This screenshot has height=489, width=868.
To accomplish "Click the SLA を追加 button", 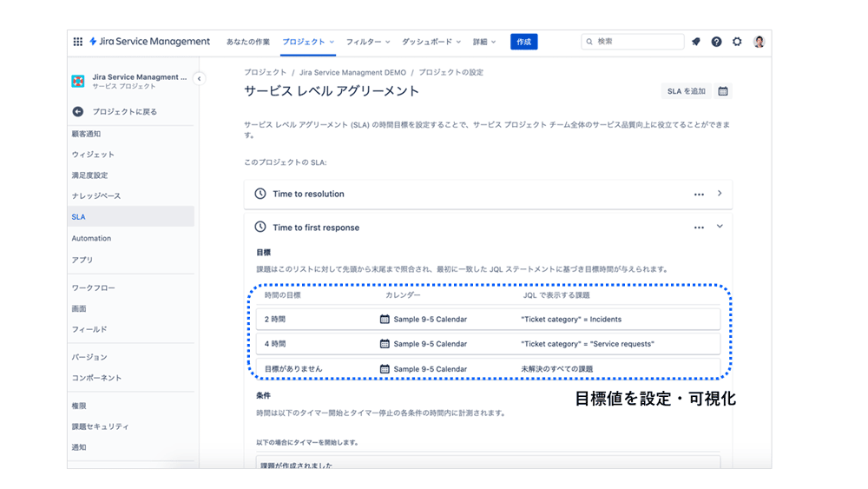I will 687,91.
